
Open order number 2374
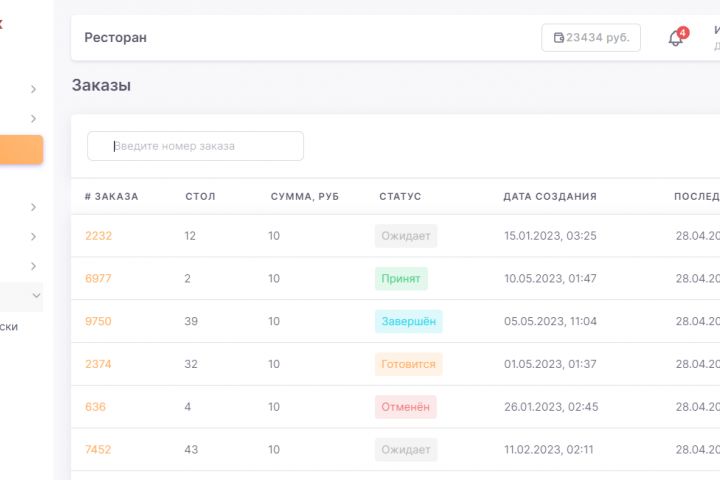coord(98,364)
